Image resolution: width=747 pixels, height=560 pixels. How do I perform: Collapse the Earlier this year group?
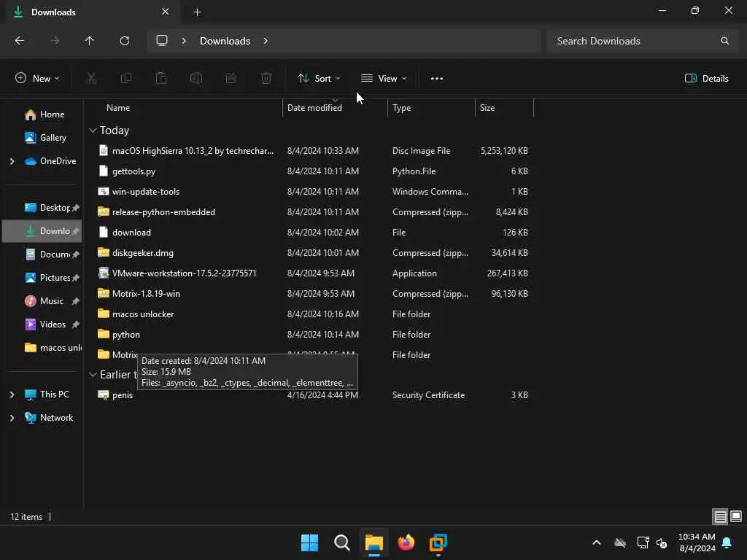pyautogui.click(x=93, y=375)
